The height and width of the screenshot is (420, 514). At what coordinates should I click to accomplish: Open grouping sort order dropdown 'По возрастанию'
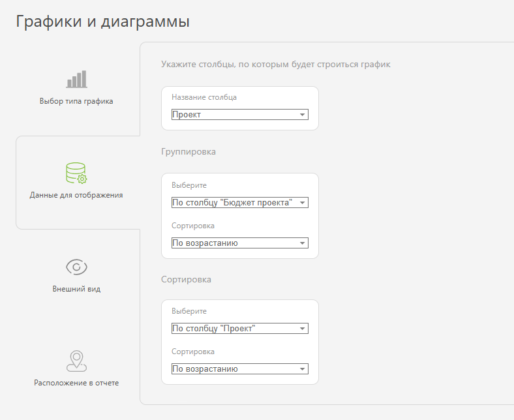coord(240,243)
